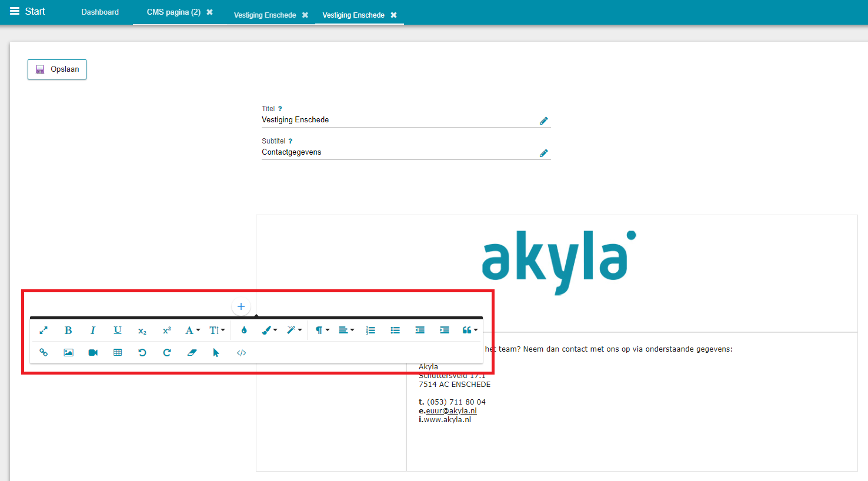868x481 pixels.
Task: Open the paragraph format dropdown
Action: point(322,330)
